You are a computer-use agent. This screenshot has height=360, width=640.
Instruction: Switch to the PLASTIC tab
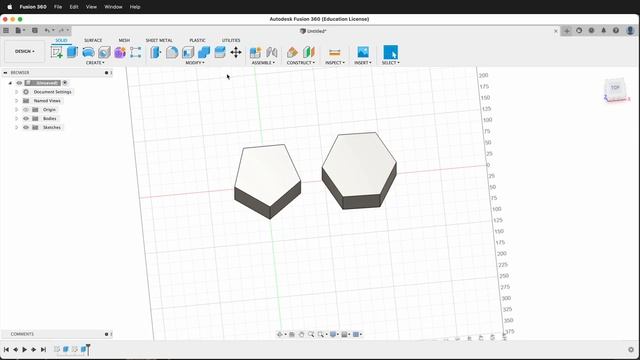coord(197,40)
